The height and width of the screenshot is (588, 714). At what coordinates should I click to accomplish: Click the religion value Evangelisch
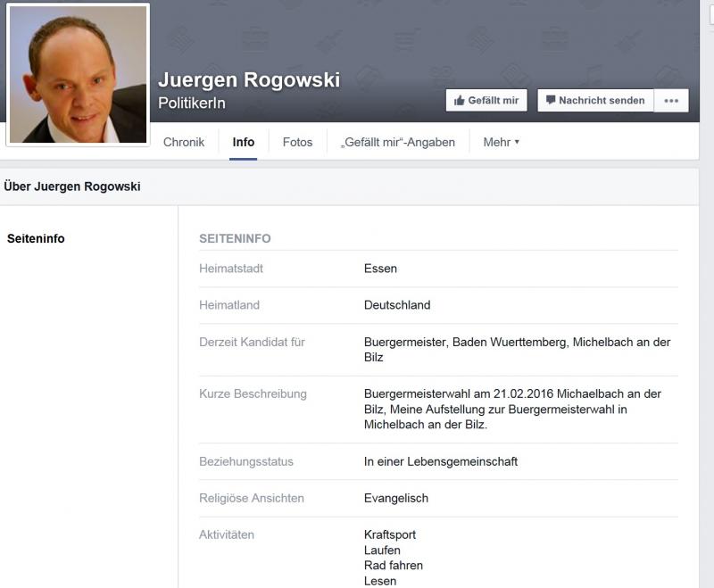[x=396, y=498]
